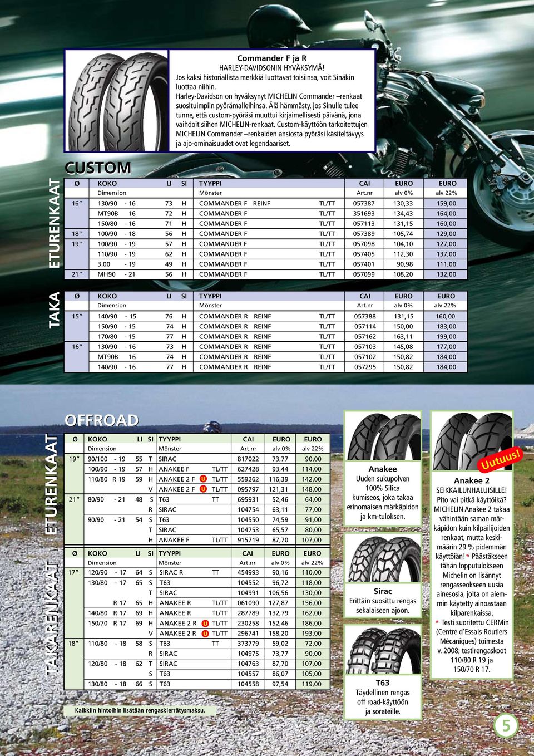Select art.nr 057099 cell
The image size is (534, 756).
[x=364, y=274]
